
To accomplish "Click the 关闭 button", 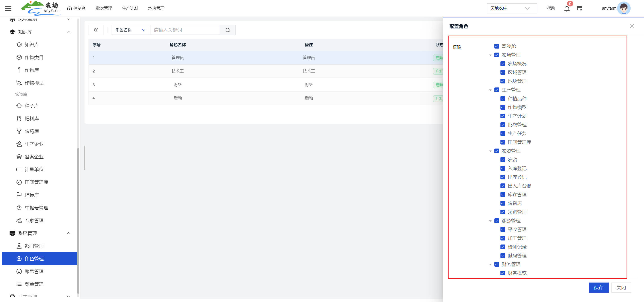I will pos(621,287).
